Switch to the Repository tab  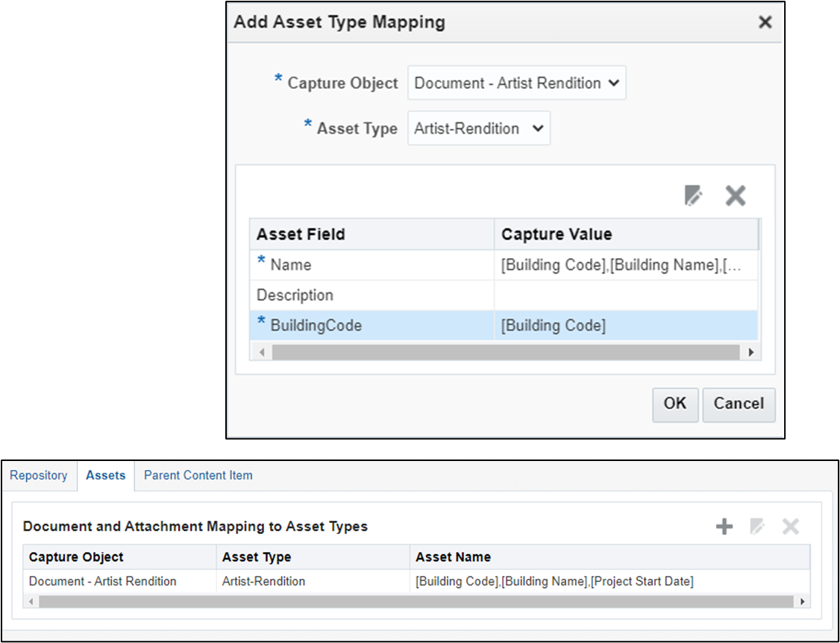[39, 475]
